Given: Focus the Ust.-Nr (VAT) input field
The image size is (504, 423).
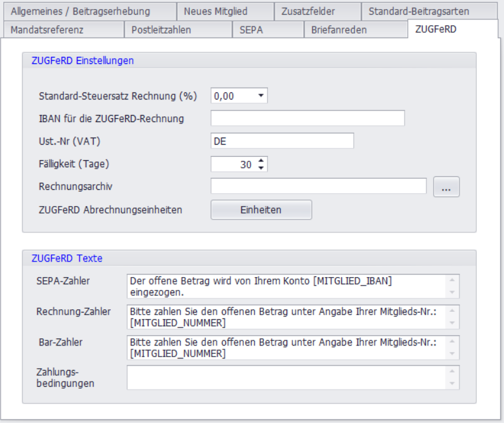Looking at the screenshot, I should pyautogui.click(x=282, y=141).
